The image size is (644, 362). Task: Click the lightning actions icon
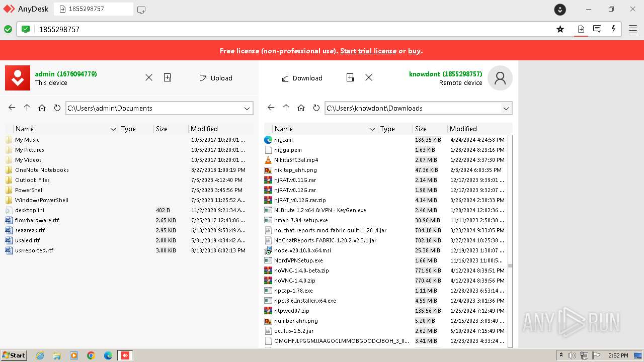point(613,29)
